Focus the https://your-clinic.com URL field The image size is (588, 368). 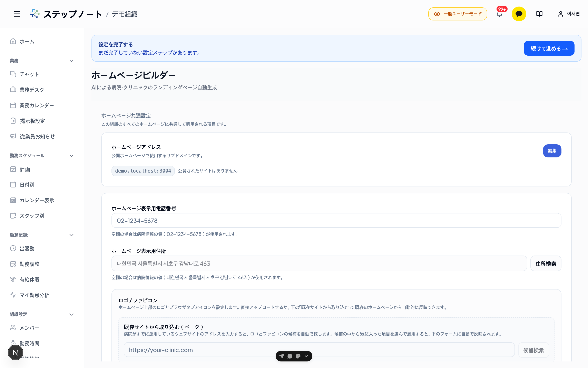(319, 350)
